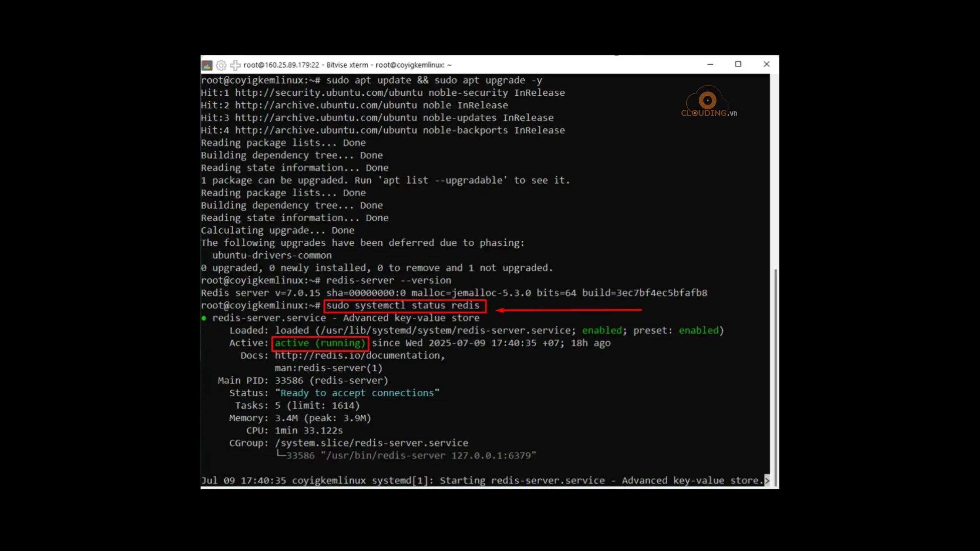Close the Bitvise xterm window
This screenshot has height=551, width=980.
(x=766, y=64)
